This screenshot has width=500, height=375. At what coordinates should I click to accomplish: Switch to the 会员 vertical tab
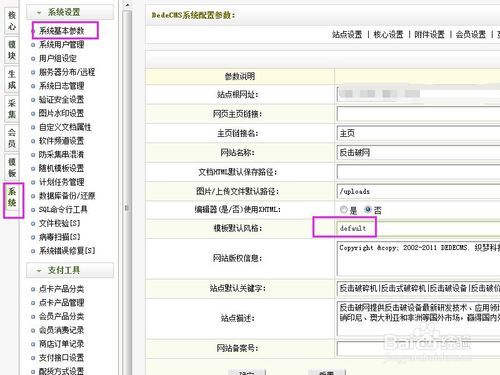click(12, 138)
